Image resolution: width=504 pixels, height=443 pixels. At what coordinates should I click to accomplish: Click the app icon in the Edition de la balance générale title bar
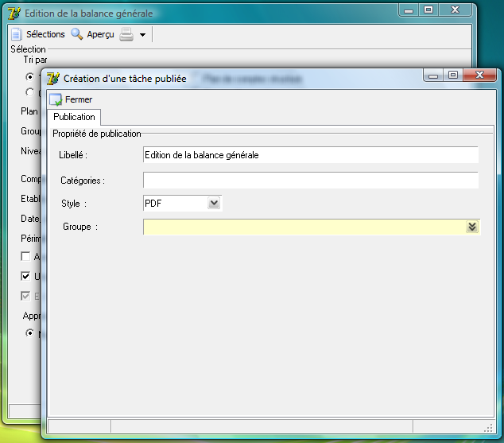pyautogui.click(x=14, y=14)
